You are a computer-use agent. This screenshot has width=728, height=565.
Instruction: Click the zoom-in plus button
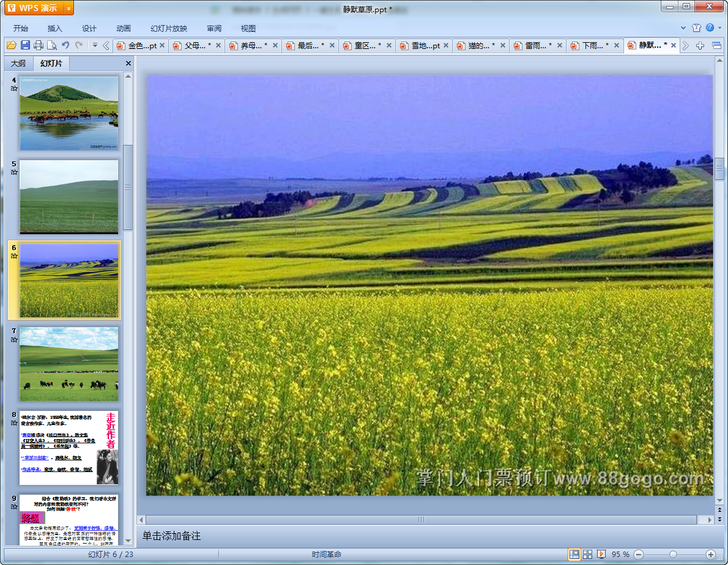(710, 554)
